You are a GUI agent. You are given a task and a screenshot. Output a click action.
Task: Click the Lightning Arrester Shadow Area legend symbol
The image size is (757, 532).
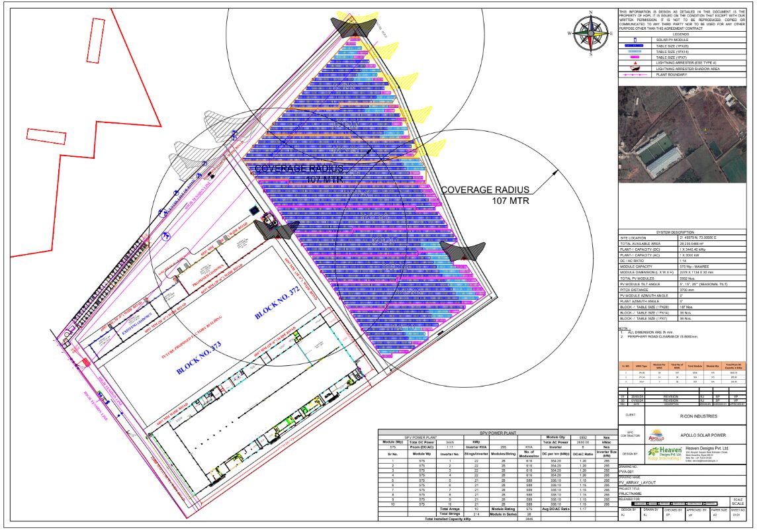[x=636, y=69]
